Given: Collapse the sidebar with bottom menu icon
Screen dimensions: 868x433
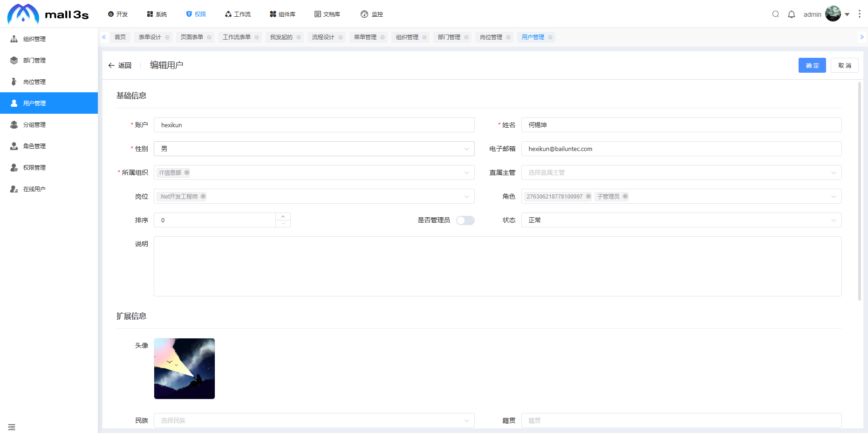Looking at the screenshot, I should (x=12, y=427).
